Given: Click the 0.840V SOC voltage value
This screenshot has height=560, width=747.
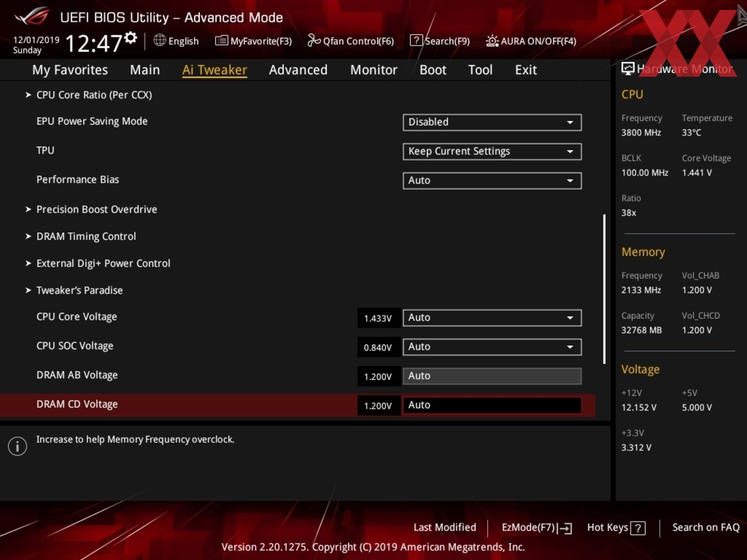Looking at the screenshot, I should tap(378, 347).
